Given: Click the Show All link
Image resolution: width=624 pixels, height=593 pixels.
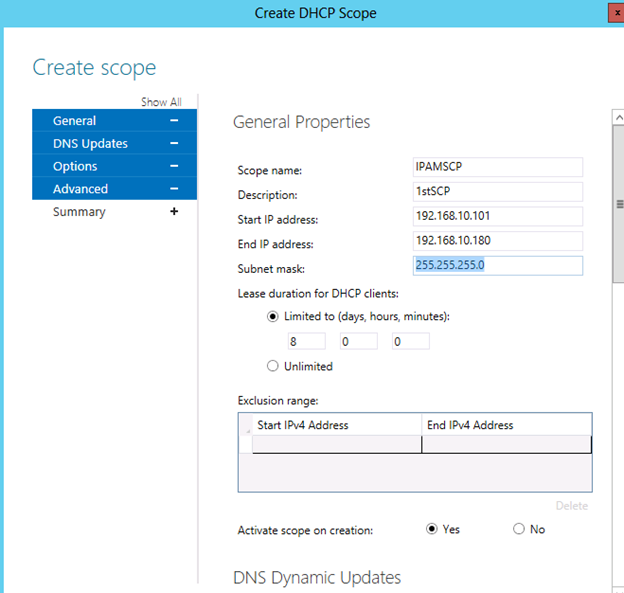Looking at the screenshot, I should (x=161, y=102).
